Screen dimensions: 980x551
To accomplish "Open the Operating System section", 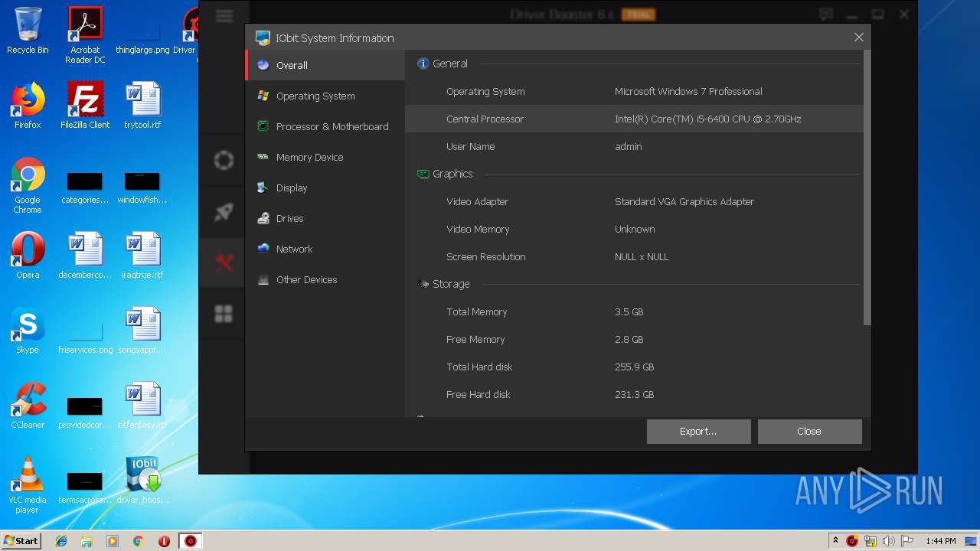I will 325,96.
